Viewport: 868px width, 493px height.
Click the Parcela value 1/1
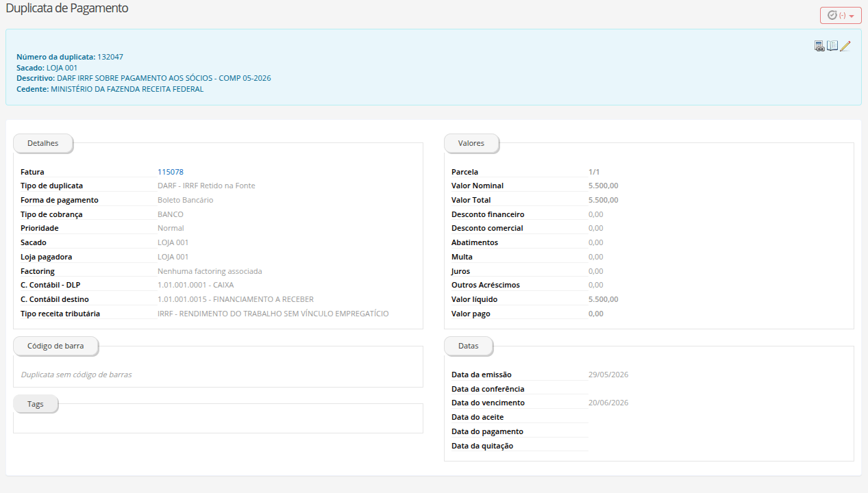(x=594, y=172)
